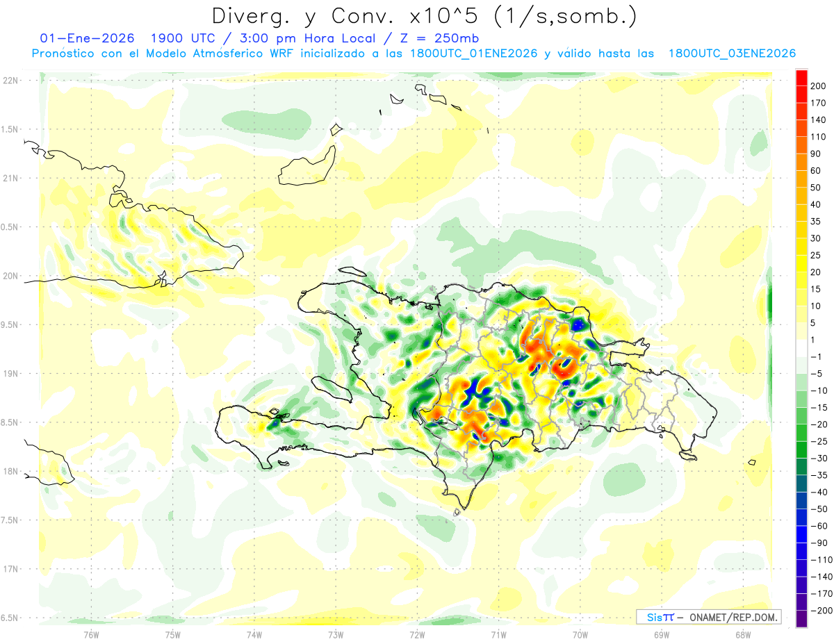Click the '19N' latitude label
Viewport: 834px width, 644px height.
coord(10,374)
